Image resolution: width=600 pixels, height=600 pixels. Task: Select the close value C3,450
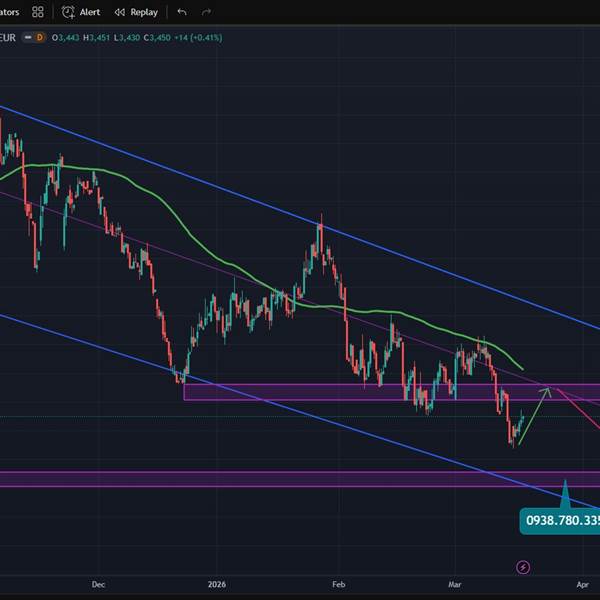pos(157,38)
